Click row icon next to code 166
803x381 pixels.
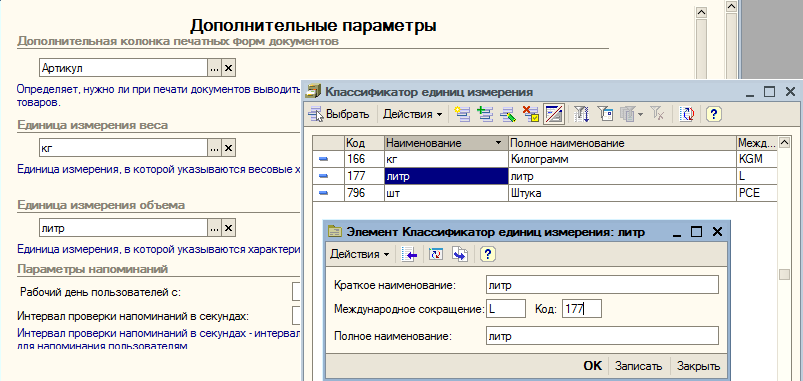[x=324, y=159]
